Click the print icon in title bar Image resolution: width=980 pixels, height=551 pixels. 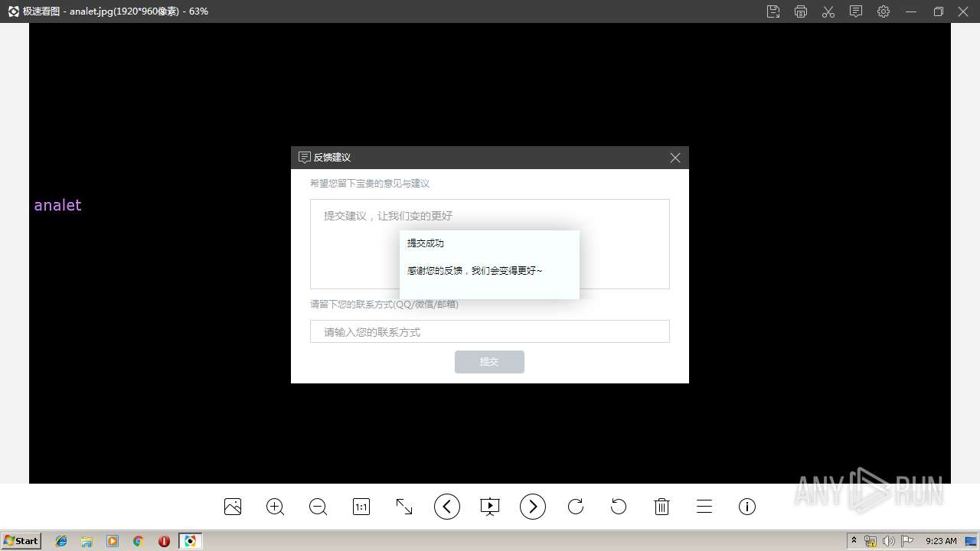[801, 11]
